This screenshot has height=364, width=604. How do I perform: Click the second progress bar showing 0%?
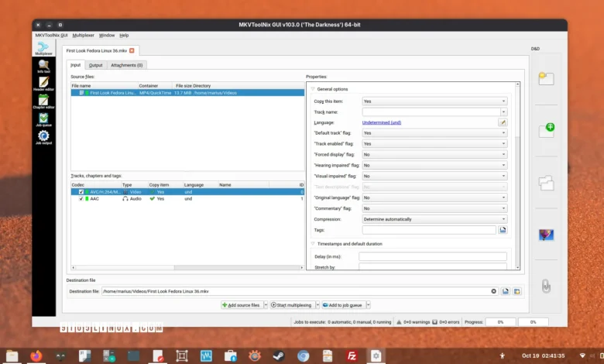tap(533, 322)
